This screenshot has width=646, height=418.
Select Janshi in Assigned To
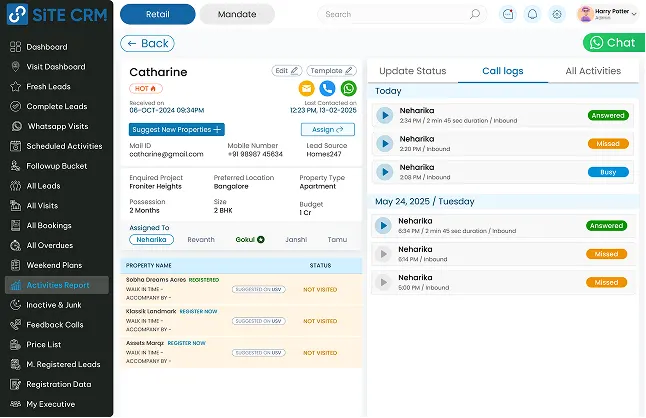[x=296, y=240]
